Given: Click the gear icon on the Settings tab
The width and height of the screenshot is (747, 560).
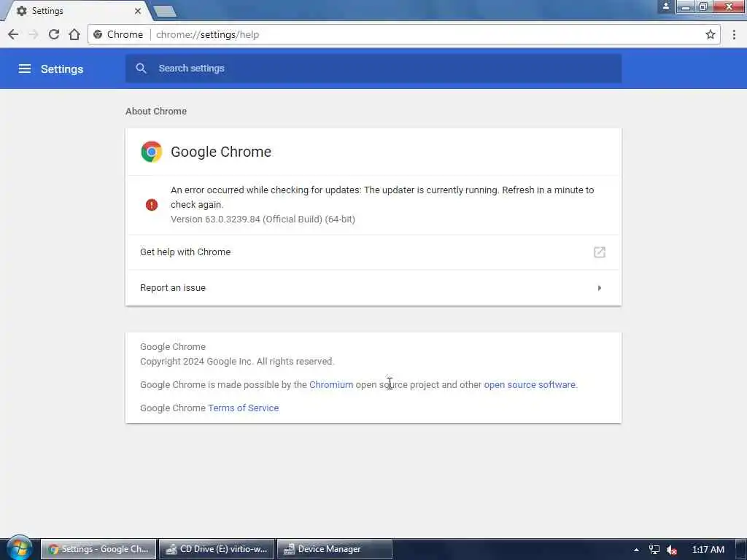Looking at the screenshot, I should 21,10.
